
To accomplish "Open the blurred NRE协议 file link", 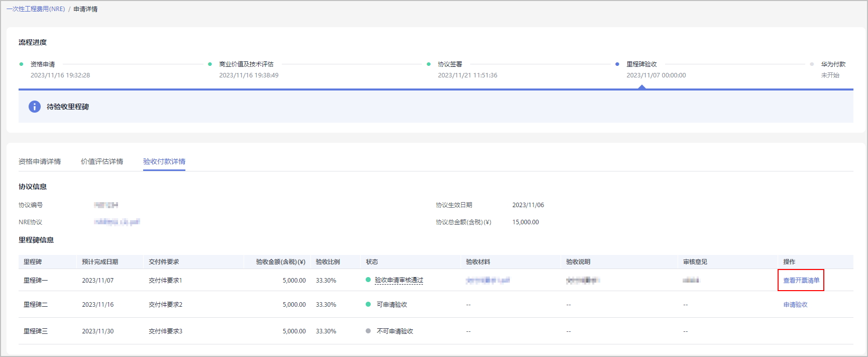I will click(x=117, y=222).
